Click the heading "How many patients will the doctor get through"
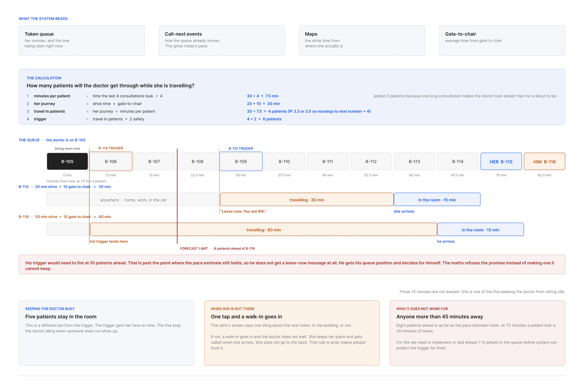 pos(110,86)
